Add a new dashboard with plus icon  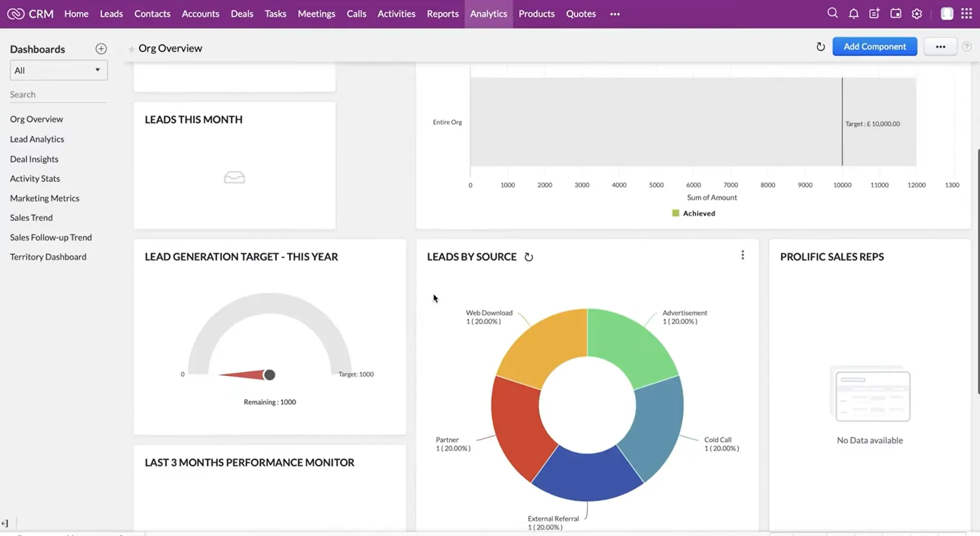coord(101,49)
